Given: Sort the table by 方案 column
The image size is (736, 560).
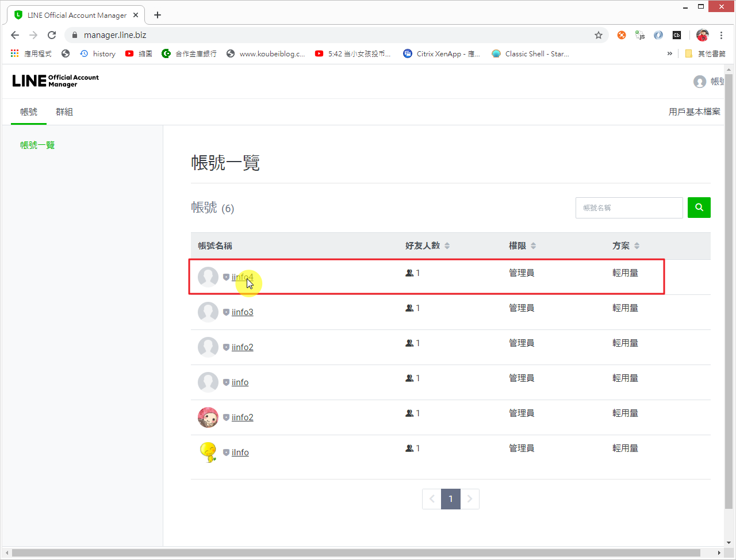Looking at the screenshot, I should tap(625, 245).
